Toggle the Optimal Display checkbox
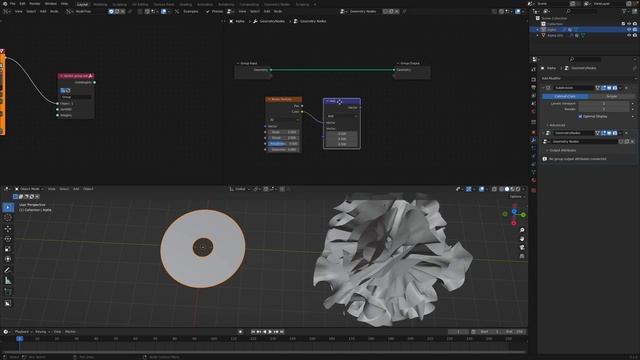 (x=580, y=117)
